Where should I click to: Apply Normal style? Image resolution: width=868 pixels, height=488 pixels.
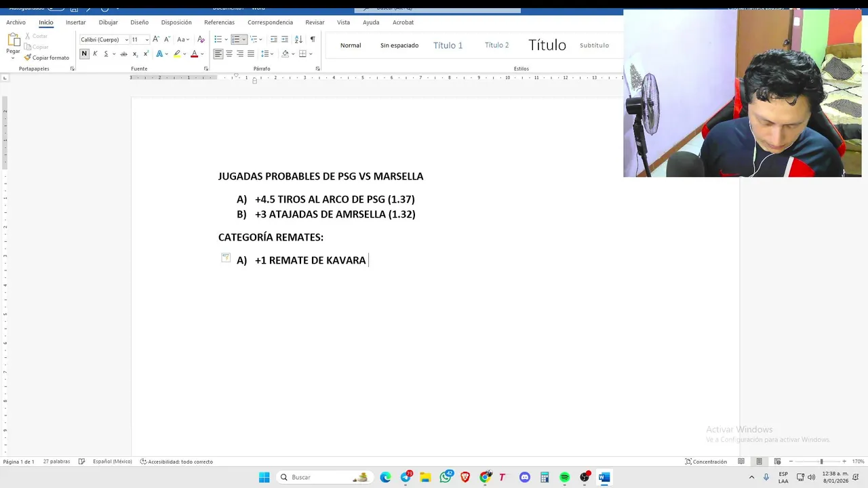coord(351,45)
